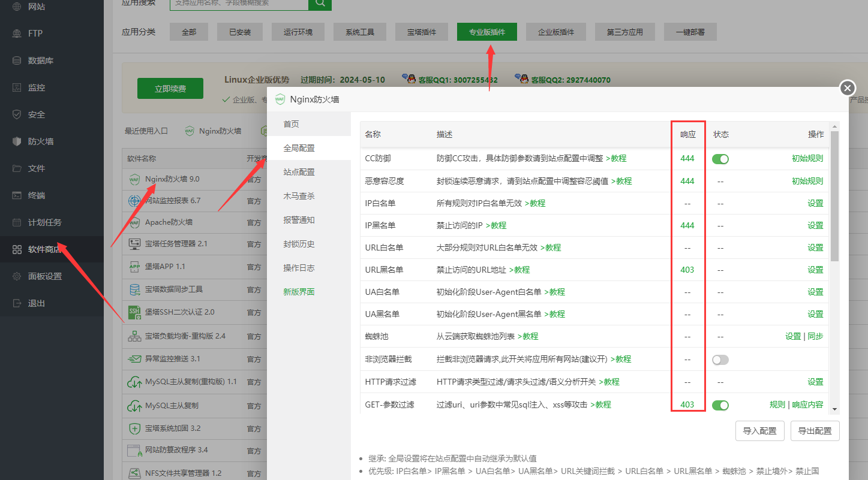
Task: Click the 软件商店 grid icon in sidebar
Action: pos(17,249)
